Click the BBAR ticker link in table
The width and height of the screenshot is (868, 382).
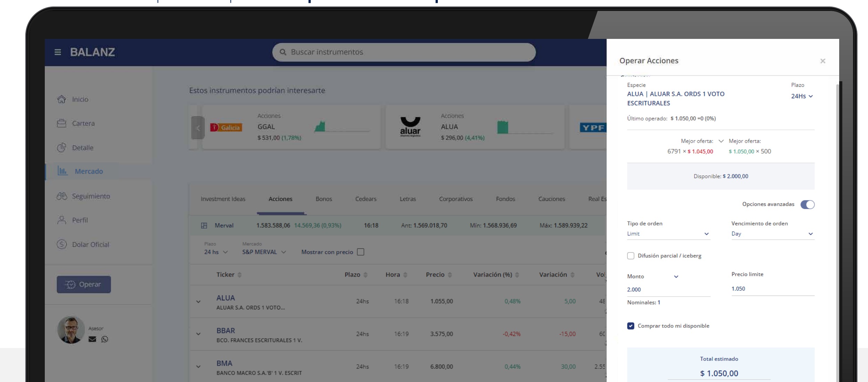[226, 331]
